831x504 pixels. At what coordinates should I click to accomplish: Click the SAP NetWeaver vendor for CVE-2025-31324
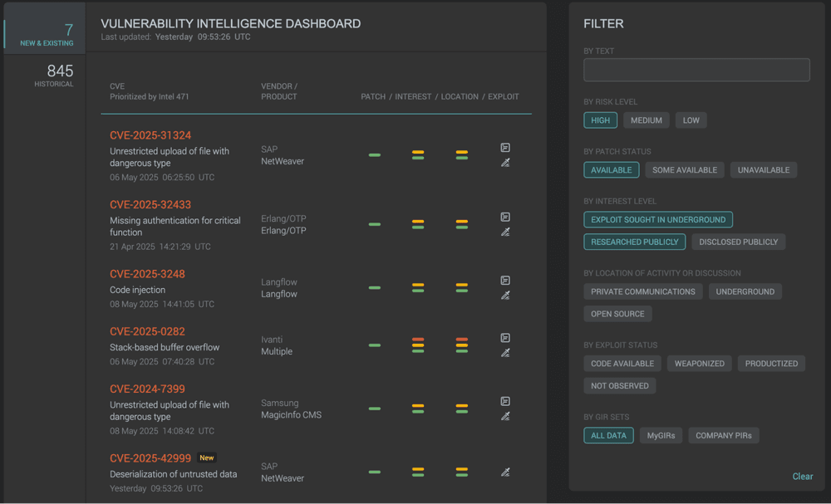click(282, 155)
